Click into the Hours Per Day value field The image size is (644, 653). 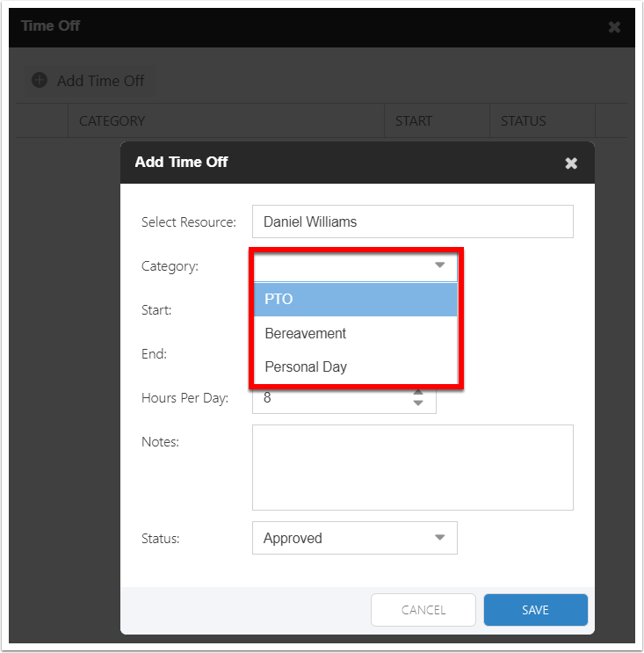click(x=329, y=399)
